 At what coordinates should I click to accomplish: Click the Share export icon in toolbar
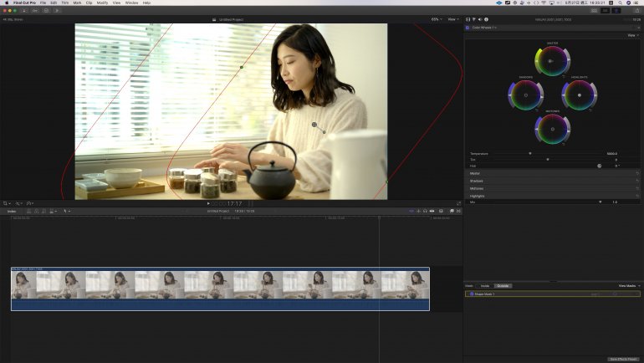[x=637, y=10]
